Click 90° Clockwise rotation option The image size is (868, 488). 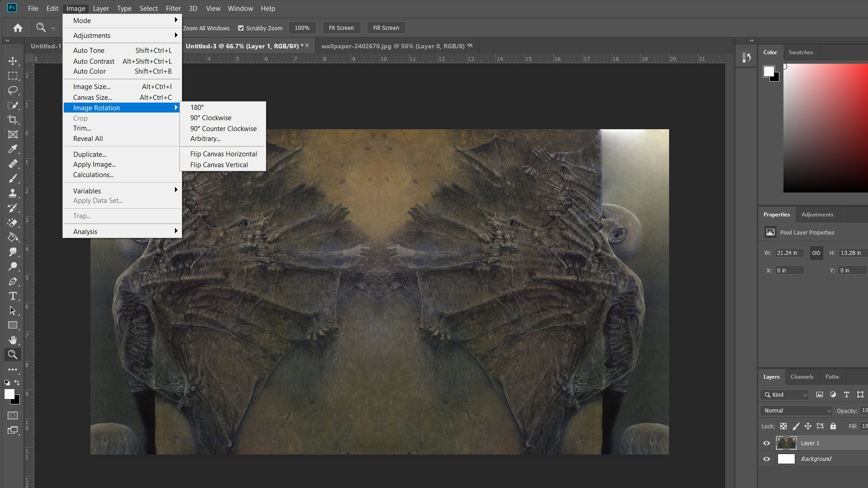coord(210,118)
